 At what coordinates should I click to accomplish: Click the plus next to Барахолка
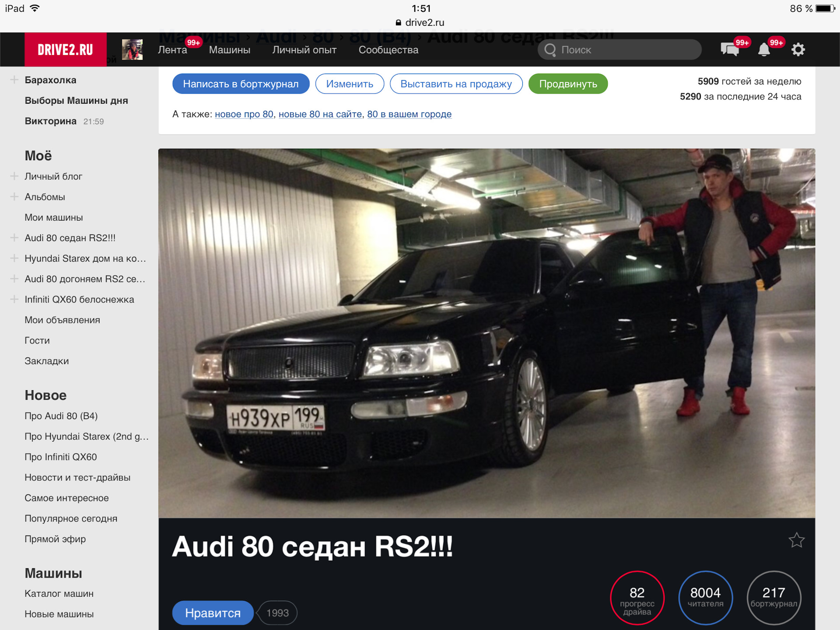(x=14, y=80)
